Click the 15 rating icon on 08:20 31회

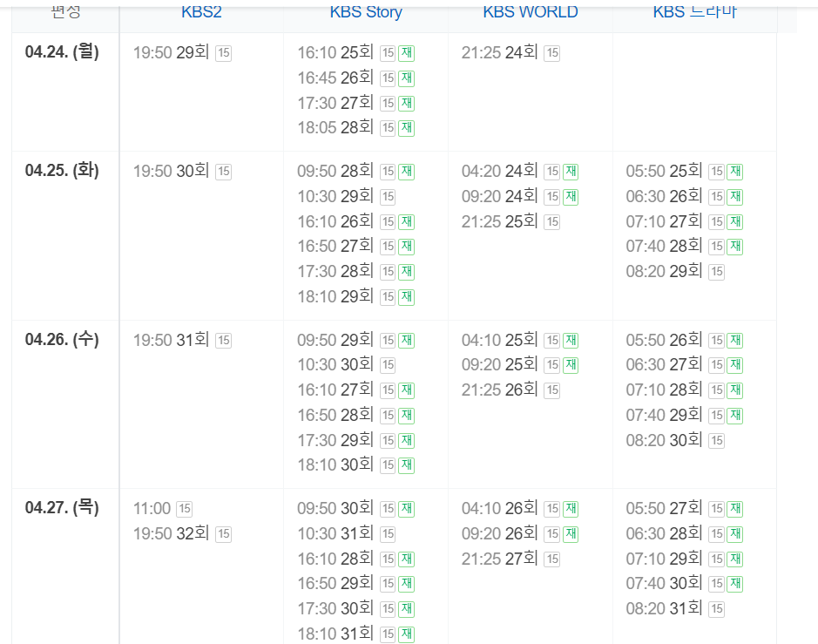716,609
